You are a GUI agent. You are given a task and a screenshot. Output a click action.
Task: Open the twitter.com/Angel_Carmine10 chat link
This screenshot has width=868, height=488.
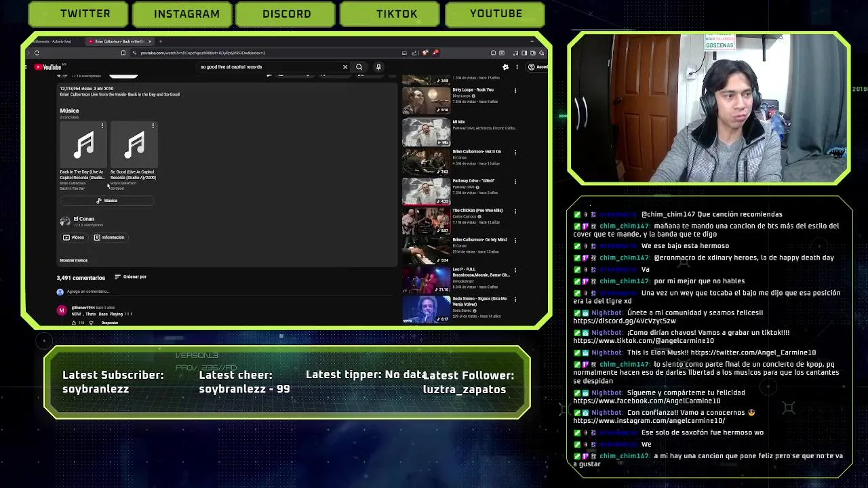pyautogui.click(x=753, y=352)
